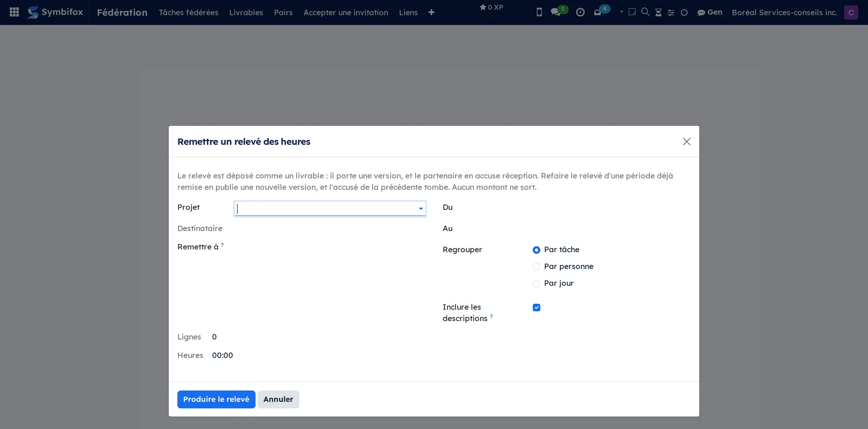
Task: Click the sliders settings icon
Action: coord(671,12)
